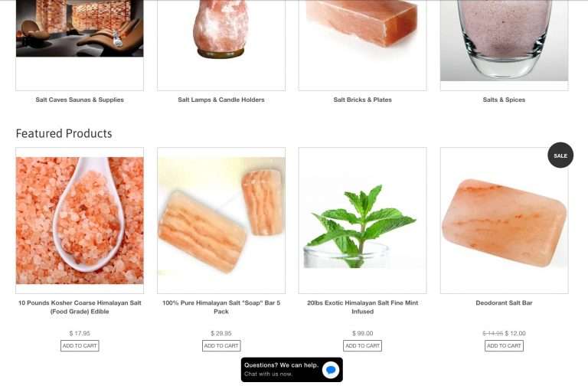Add Exotic Himalayan Salt Fine Mint to cart

(362, 346)
